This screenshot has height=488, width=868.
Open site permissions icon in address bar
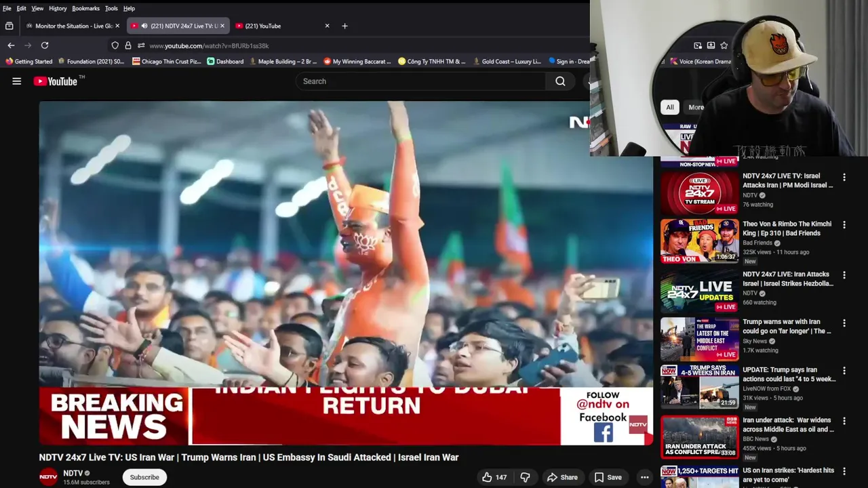click(x=140, y=45)
